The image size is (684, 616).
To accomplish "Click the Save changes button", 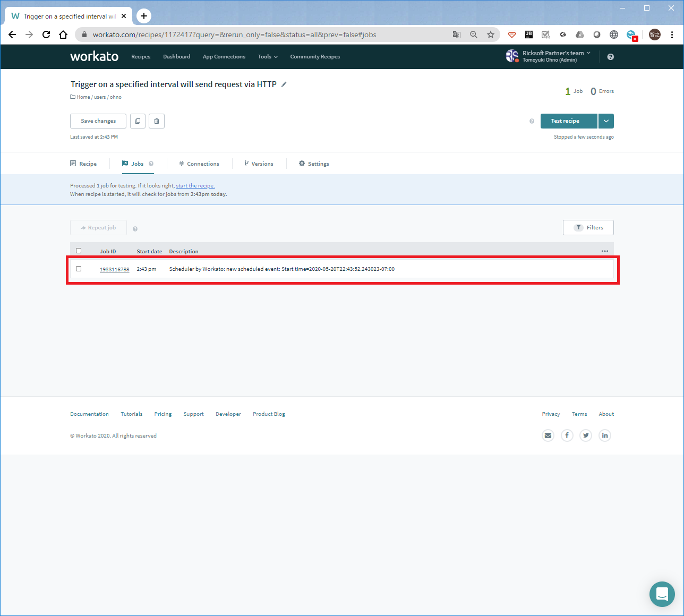I will tap(98, 121).
